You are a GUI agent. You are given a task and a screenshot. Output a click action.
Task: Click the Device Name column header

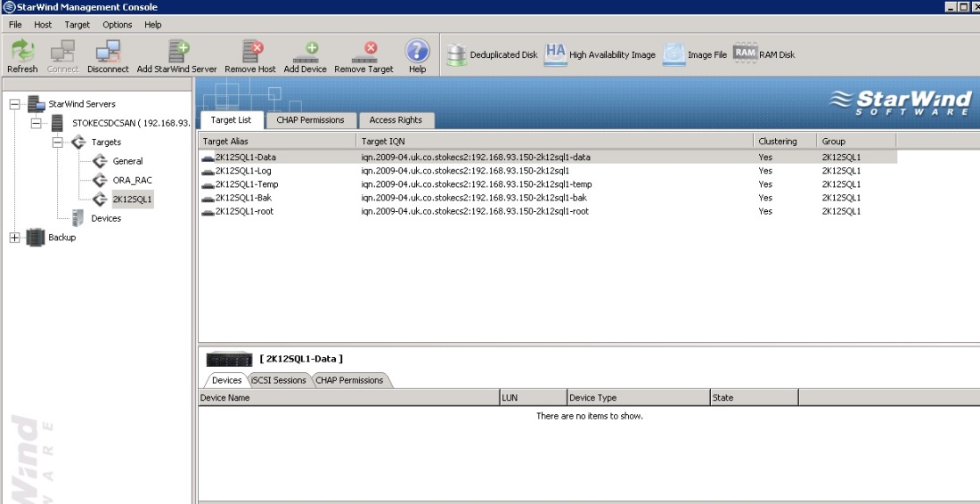[348, 397]
